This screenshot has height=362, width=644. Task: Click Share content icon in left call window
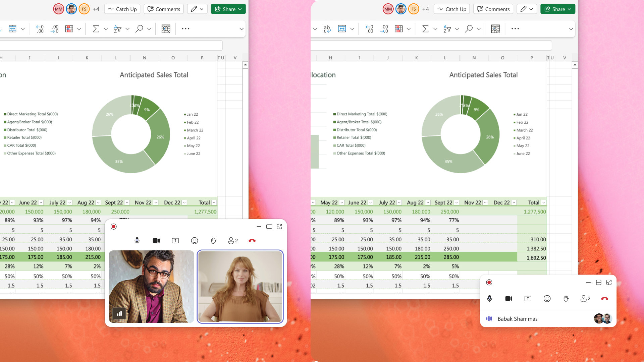pyautogui.click(x=175, y=241)
